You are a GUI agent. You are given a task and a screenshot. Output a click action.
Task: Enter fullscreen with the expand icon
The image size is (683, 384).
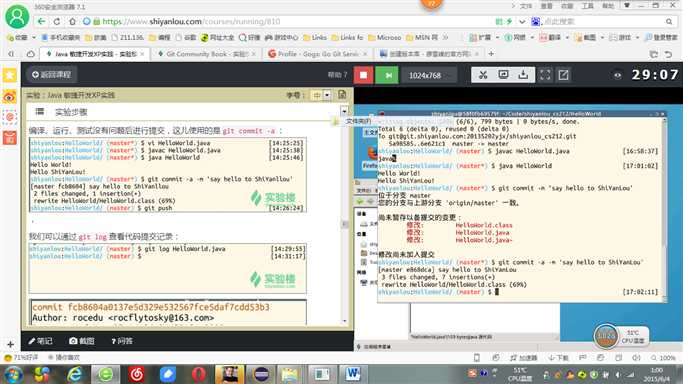545,75
